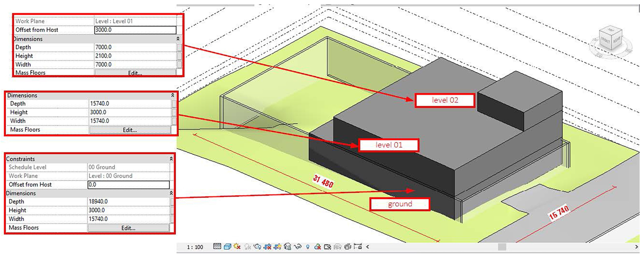Open the Rendering dialog icon
Screen dimensions: 644x258
(x=257, y=246)
